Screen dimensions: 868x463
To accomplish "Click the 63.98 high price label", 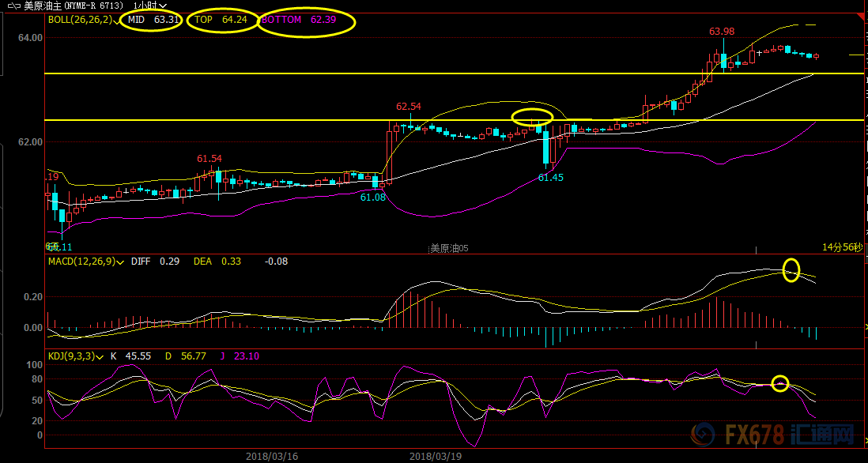I will coord(722,32).
